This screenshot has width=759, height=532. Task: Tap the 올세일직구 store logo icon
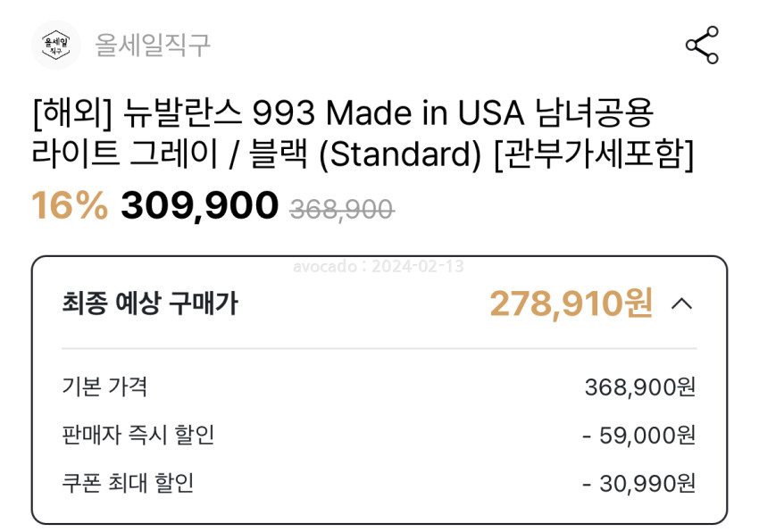tap(55, 45)
